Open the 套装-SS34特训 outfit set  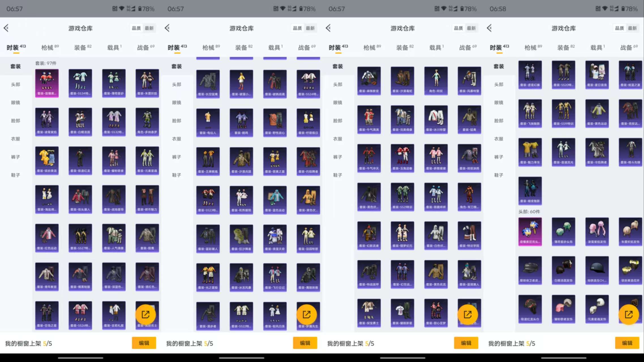pyautogui.click(x=80, y=82)
